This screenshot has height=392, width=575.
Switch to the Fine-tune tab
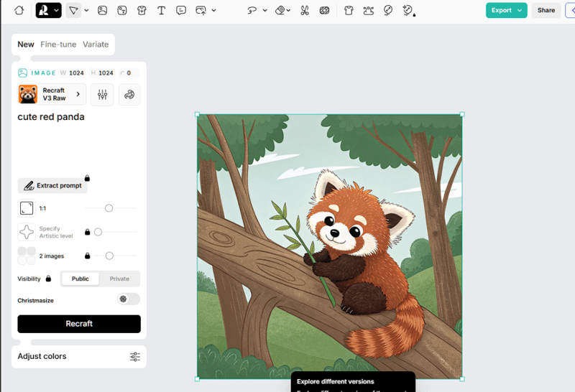pyautogui.click(x=58, y=45)
